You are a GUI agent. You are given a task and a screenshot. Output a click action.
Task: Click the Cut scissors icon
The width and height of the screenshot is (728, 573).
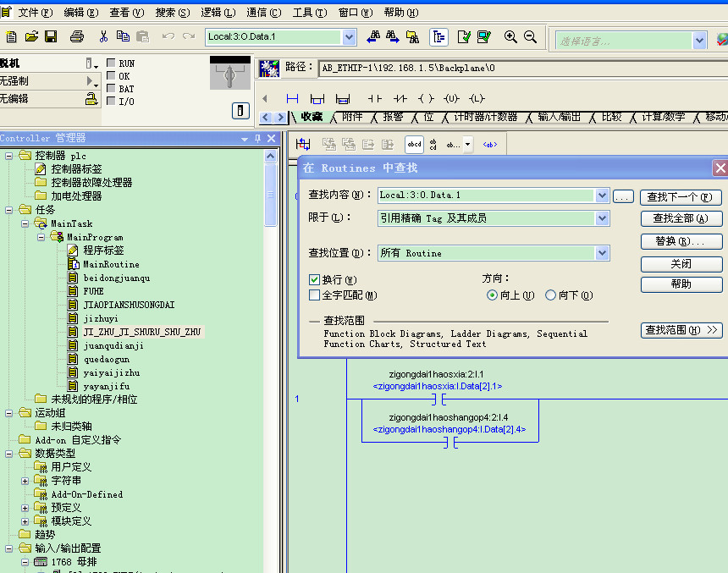click(103, 37)
